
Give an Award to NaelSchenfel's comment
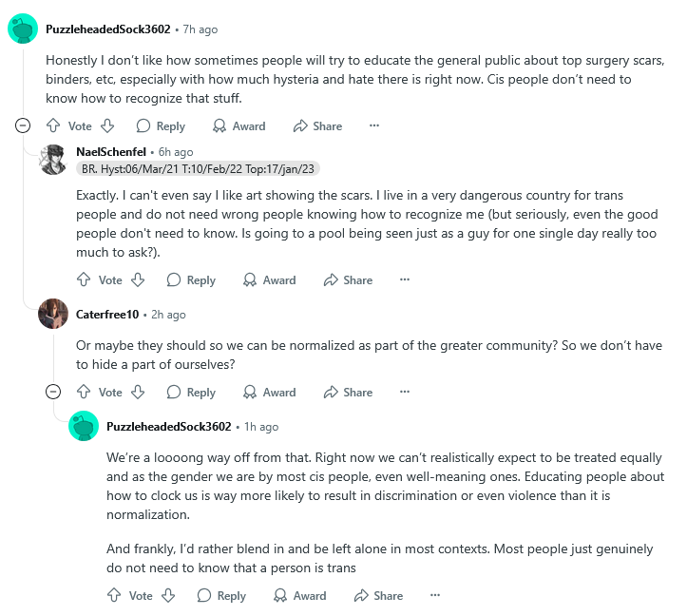pyautogui.click(x=269, y=279)
